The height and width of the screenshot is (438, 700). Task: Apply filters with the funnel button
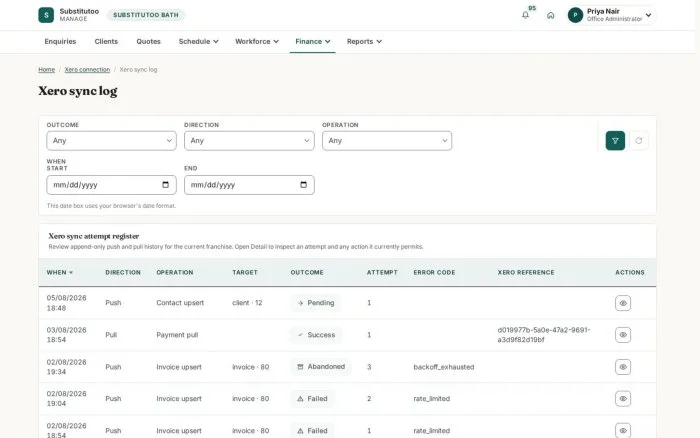click(x=615, y=141)
